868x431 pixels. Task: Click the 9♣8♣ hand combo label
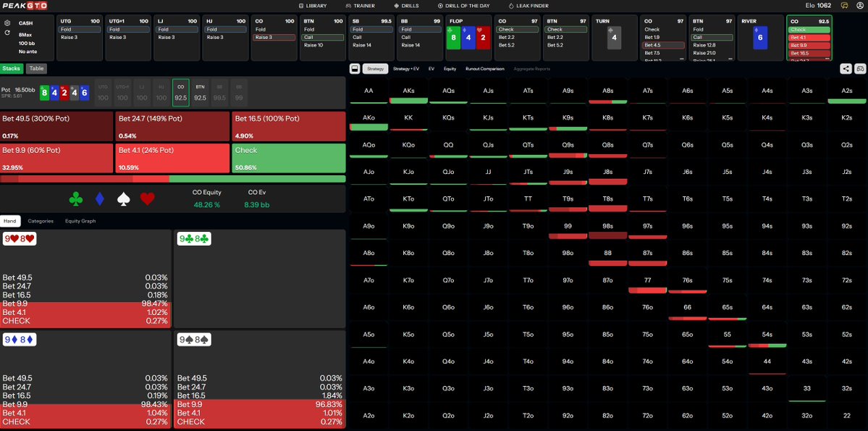click(194, 239)
